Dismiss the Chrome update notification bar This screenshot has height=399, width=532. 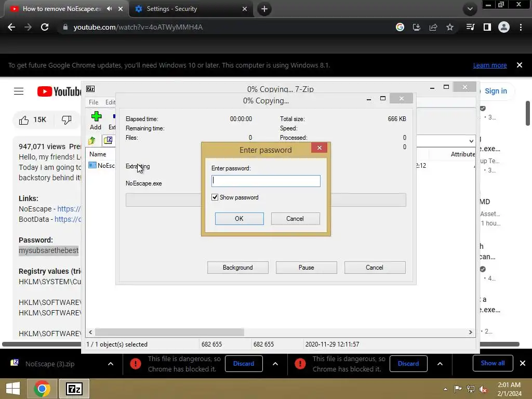pos(520,65)
